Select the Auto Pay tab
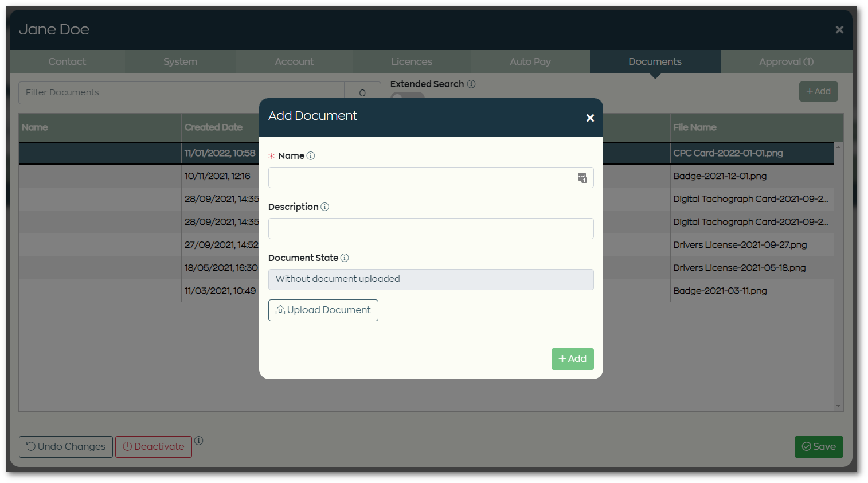Image resolution: width=868 pixels, height=483 pixels. [x=530, y=61]
